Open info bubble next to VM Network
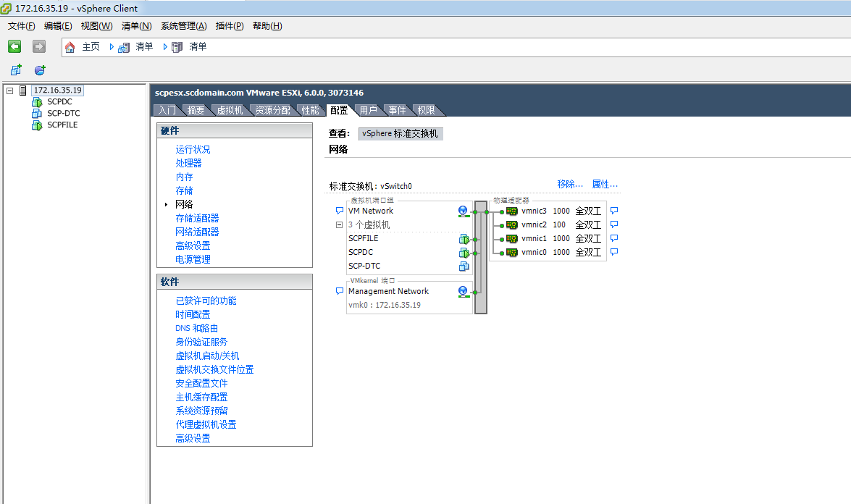This screenshot has width=851, height=504. pos(340,211)
